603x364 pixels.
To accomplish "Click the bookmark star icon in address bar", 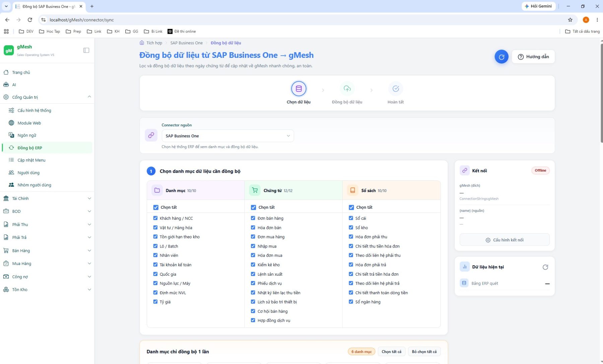I will (570, 20).
